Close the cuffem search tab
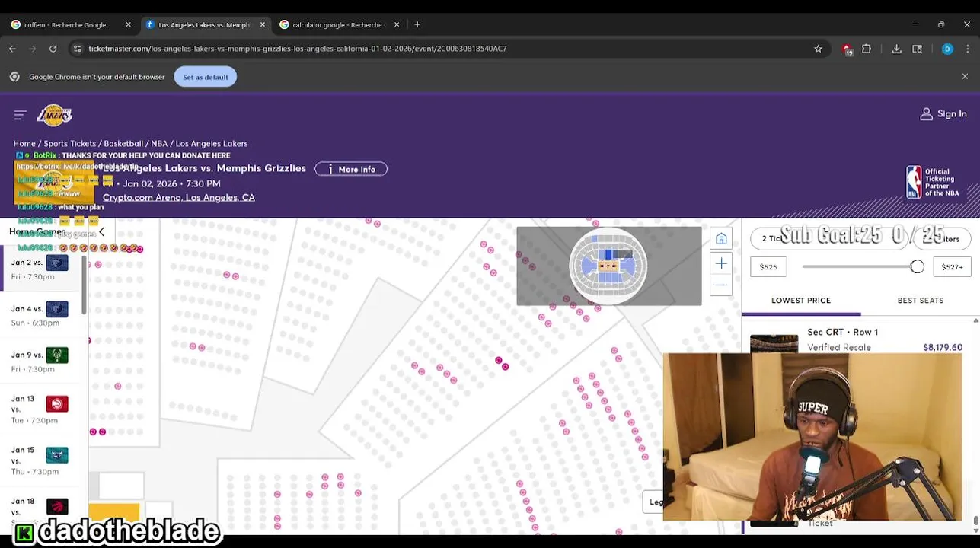The image size is (980, 548). 128,24
